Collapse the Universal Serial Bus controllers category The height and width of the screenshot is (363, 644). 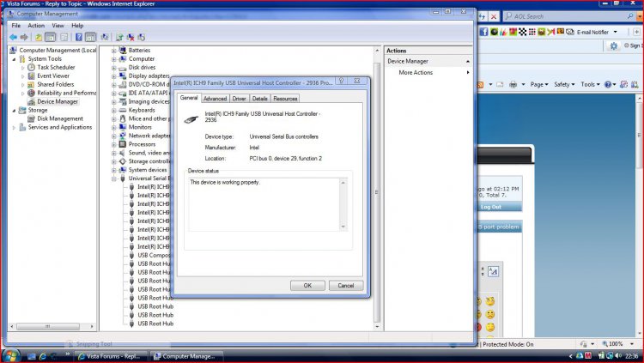click(x=113, y=178)
